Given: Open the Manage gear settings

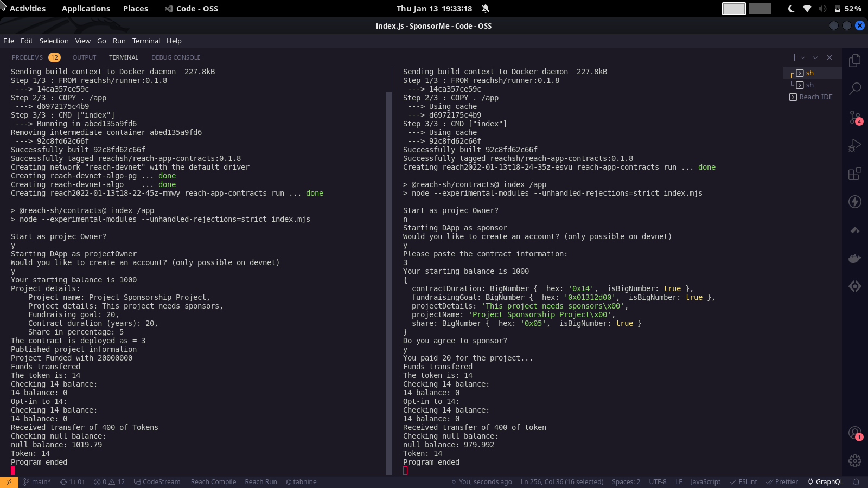Looking at the screenshot, I should 855,461.
